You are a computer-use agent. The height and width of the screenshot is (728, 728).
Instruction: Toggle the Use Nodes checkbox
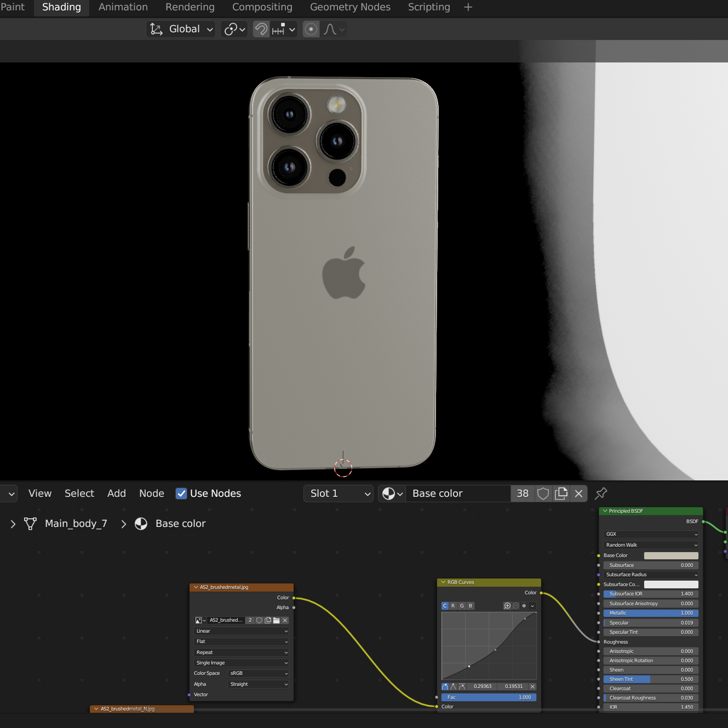click(181, 494)
